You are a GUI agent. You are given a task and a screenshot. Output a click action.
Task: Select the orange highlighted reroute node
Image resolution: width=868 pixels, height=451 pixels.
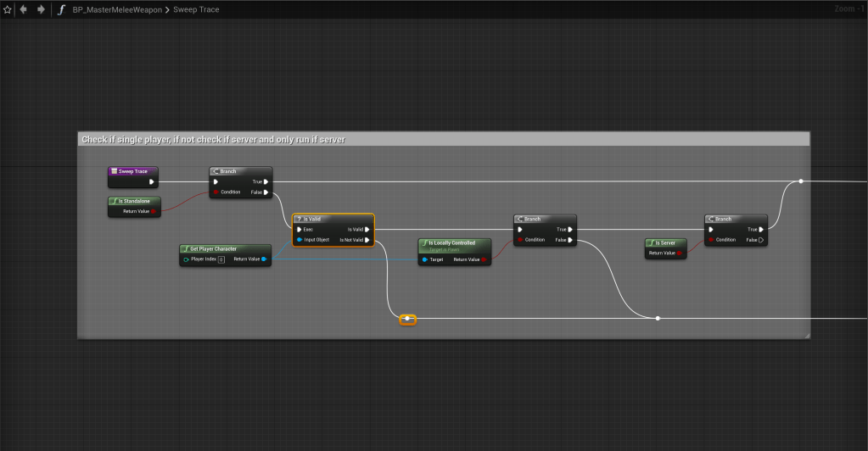[x=408, y=320]
